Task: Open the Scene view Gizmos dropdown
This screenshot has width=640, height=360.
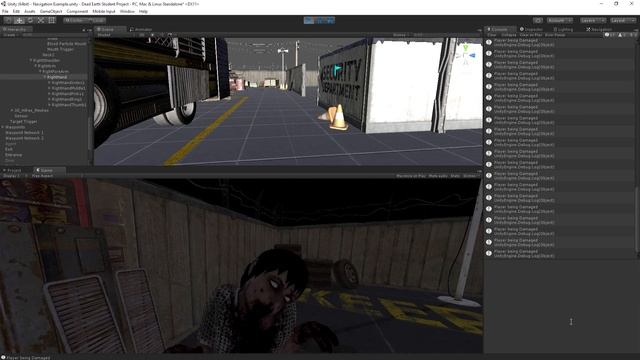Action: tap(400, 35)
